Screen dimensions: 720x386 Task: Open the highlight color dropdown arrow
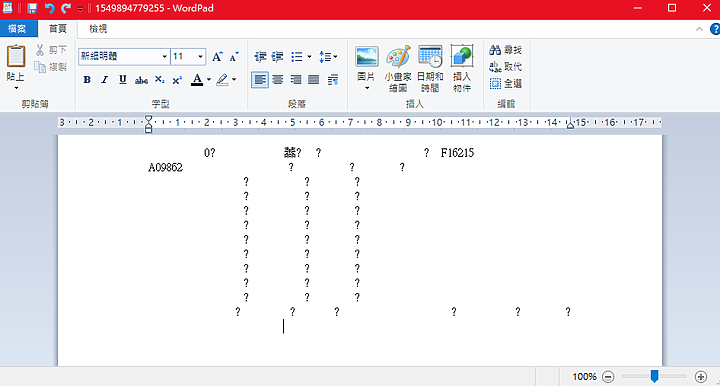click(234, 80)
